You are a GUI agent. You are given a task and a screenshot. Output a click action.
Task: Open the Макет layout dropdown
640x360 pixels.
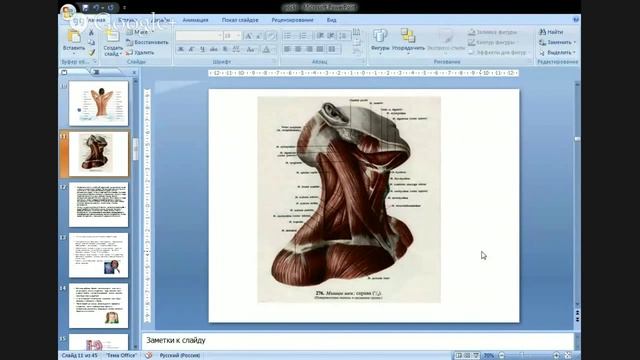pyautogui.click(x=140, y=32)
